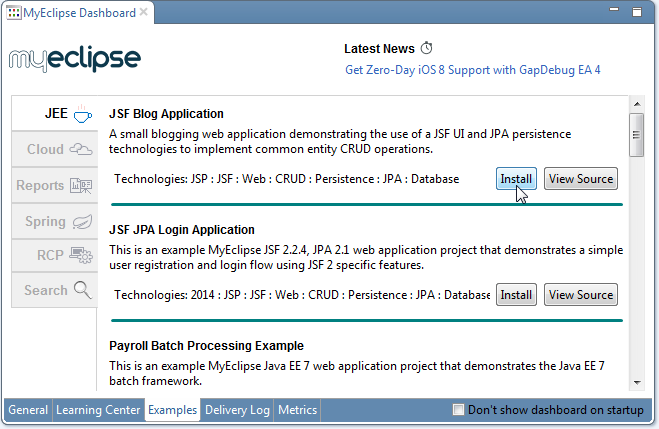
Task: Select the Cloud category icon
Action: coord(82,150)
